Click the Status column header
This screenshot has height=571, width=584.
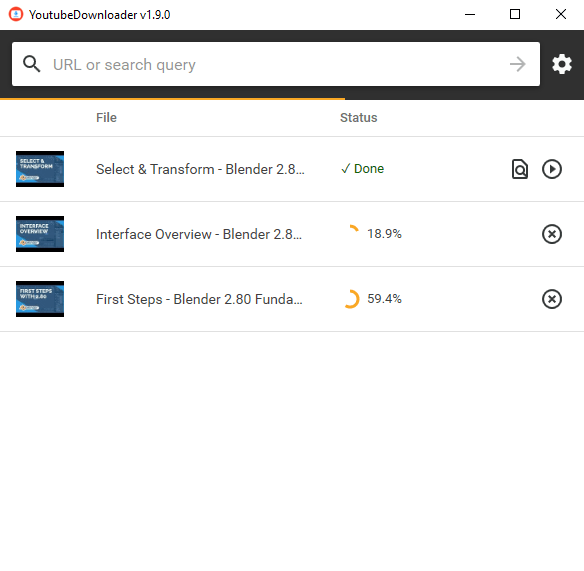(359, 118)
